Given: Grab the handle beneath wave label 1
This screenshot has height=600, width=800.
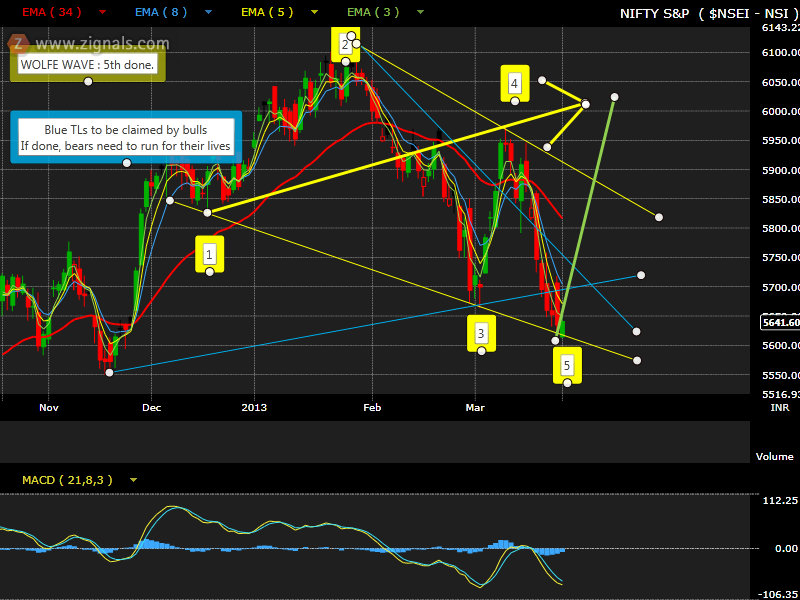Looking at the screenshot, I should coord(209,272).
